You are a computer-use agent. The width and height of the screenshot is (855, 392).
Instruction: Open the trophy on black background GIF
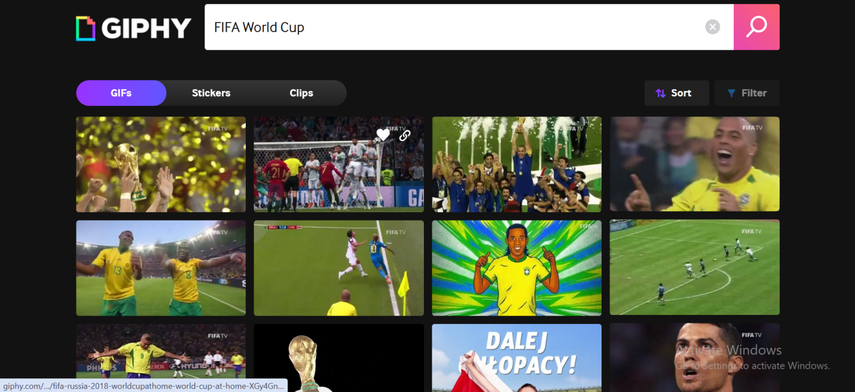click(339, 358)
